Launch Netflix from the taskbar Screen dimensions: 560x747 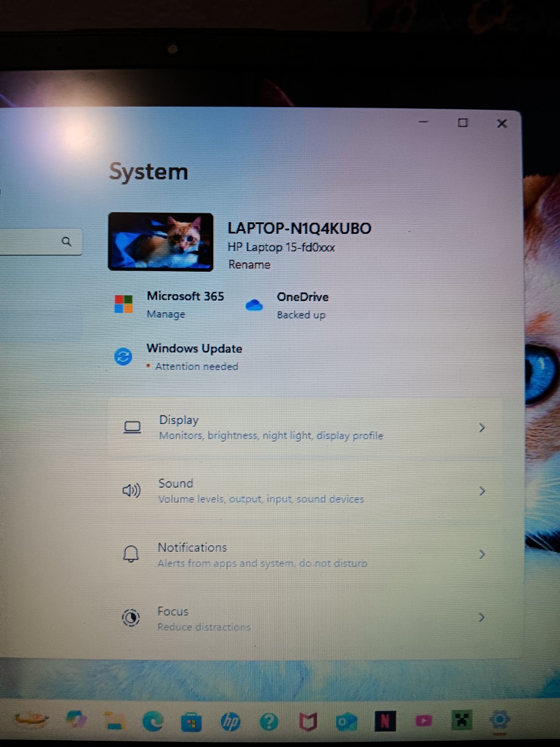(x=385, y=721)
